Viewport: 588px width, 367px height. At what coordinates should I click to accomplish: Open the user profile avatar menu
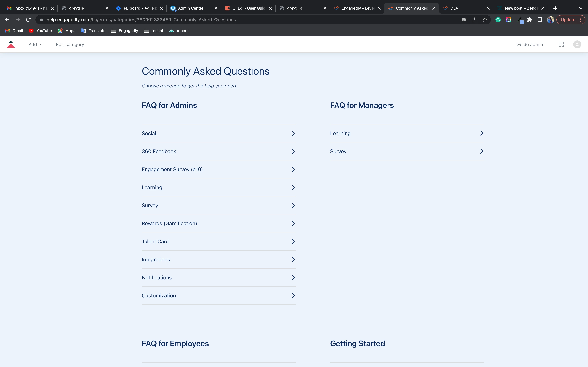click(x=577, y=44)
